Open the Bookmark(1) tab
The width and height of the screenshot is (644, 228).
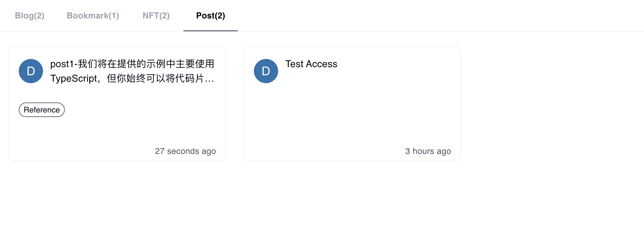pos(93,16)
